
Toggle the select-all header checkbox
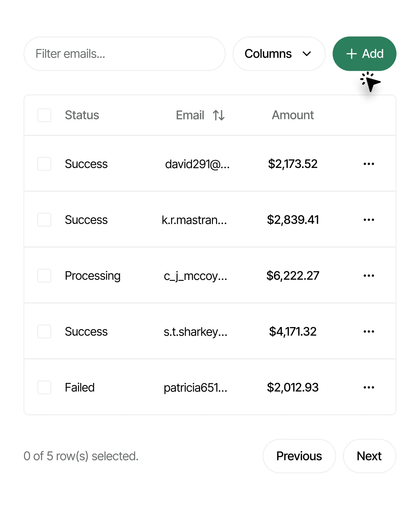coord(44,115)
